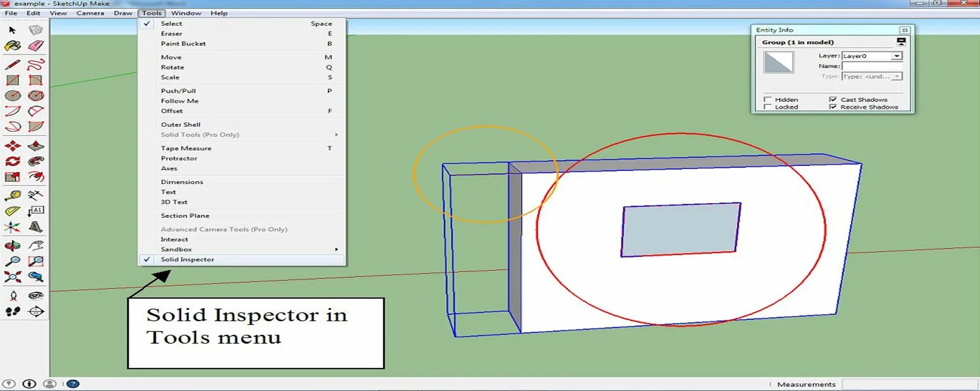The image size is (980, 391).
Task: Toggle the Hidden checkbox in Entity Info
Action: [768, 99]
